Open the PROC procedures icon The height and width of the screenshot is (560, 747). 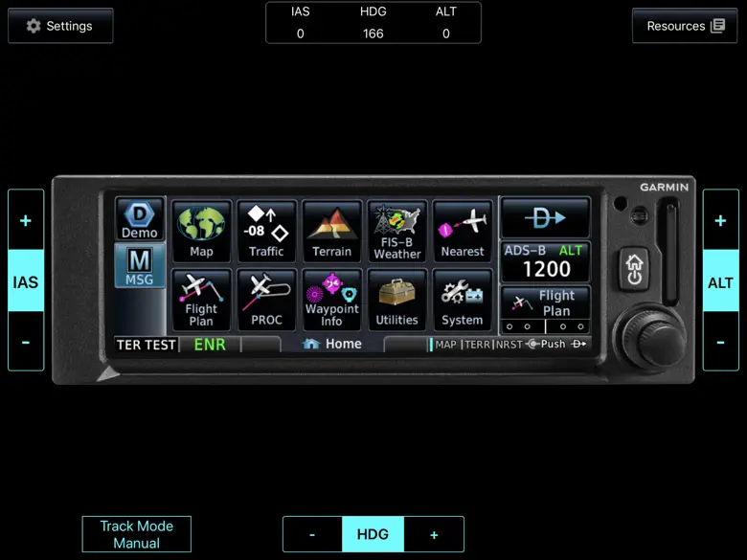tap(266, 300)
